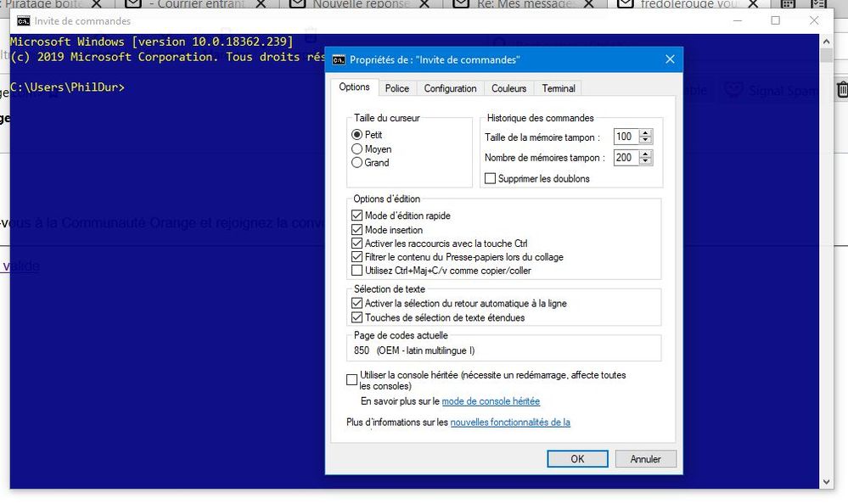Close the Piratage boîte browser tab
The width and height of the screenshot is (848, 504).
pyautogui.click(x=96, y=4)
